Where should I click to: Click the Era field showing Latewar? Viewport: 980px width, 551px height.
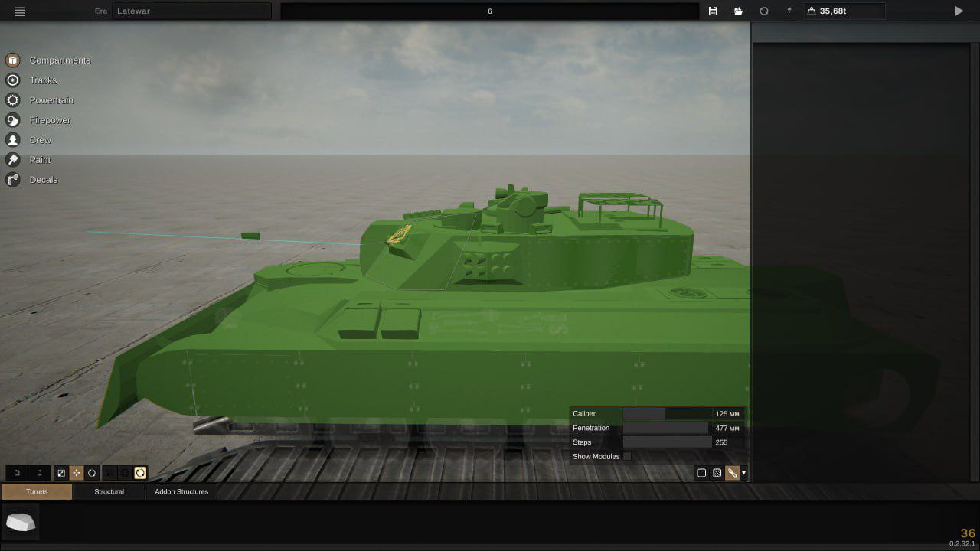point(191,11)
